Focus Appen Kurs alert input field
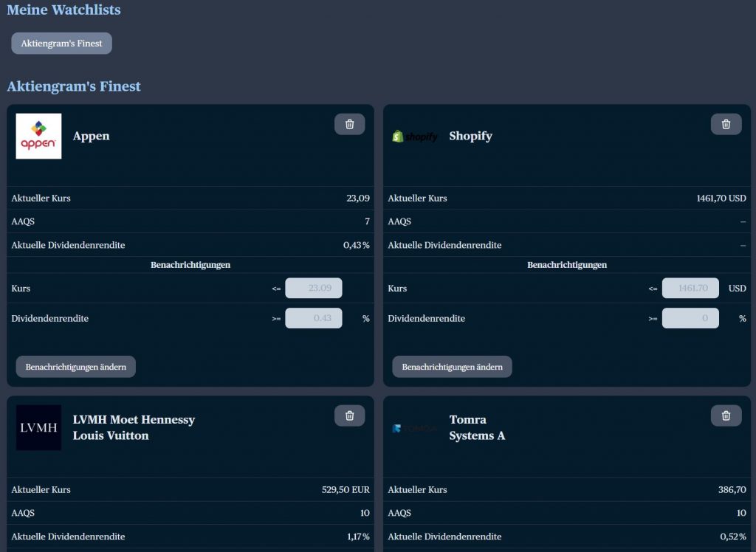 [x=313, y=288]
